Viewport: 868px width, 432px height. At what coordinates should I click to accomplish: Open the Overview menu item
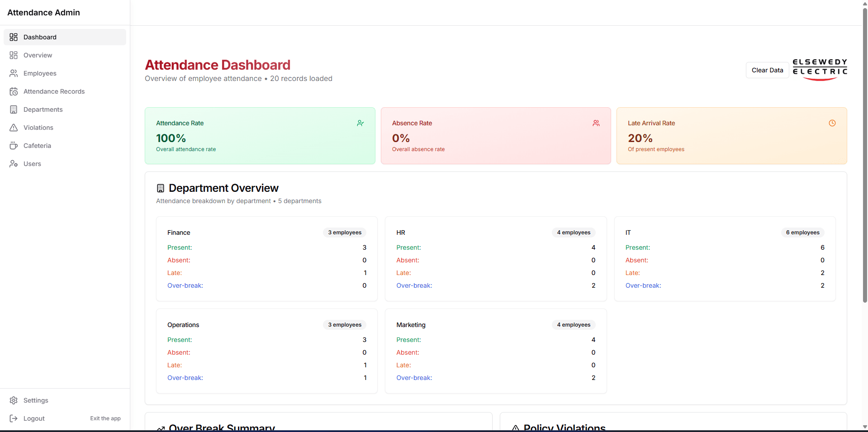click(x=38, y=55)
